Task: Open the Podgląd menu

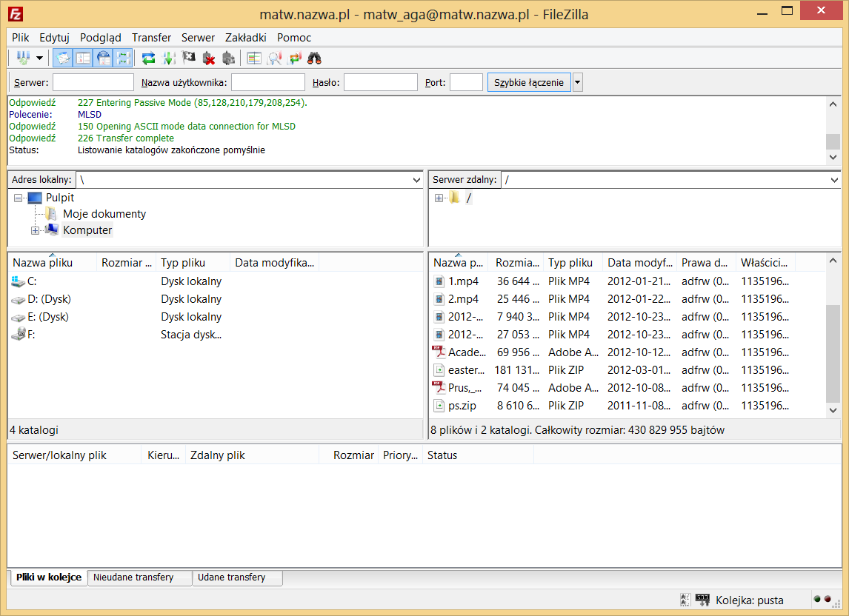Action: pyautogui.click(x=101, y=37)
